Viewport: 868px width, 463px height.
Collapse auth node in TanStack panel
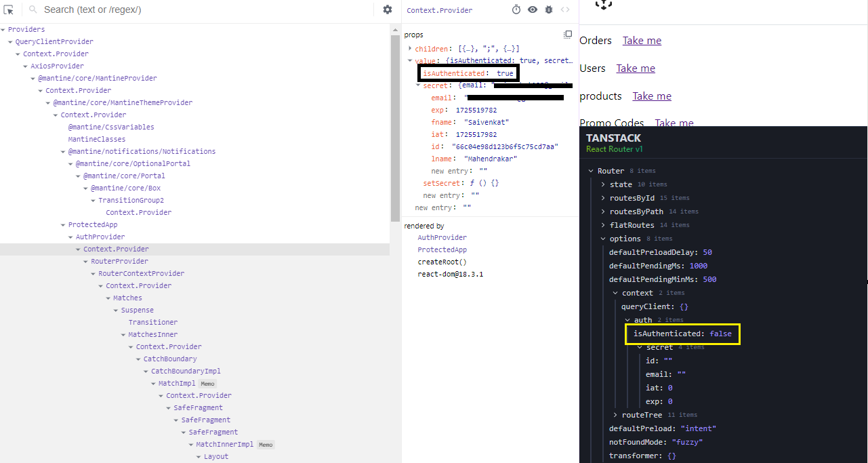[x=627, y=320]
